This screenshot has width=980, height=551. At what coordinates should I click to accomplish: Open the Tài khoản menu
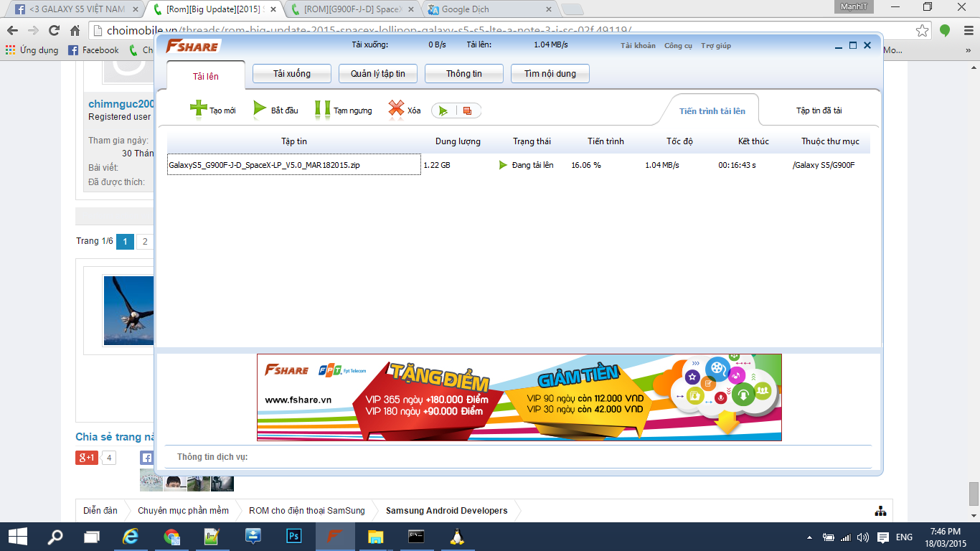click(x=639, y=46)
